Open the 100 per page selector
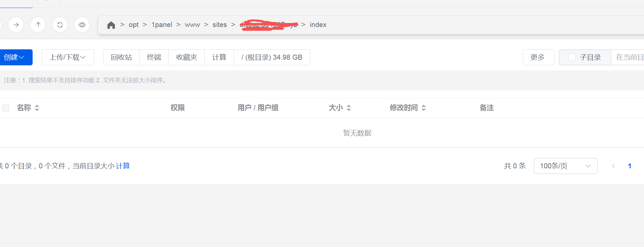 pos(565,166)
